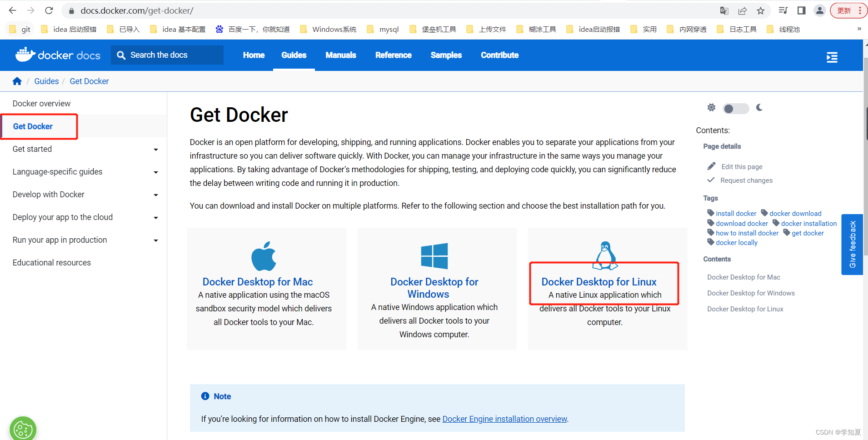Show more bookmarks chevron
868x440 pixels.
859,29
